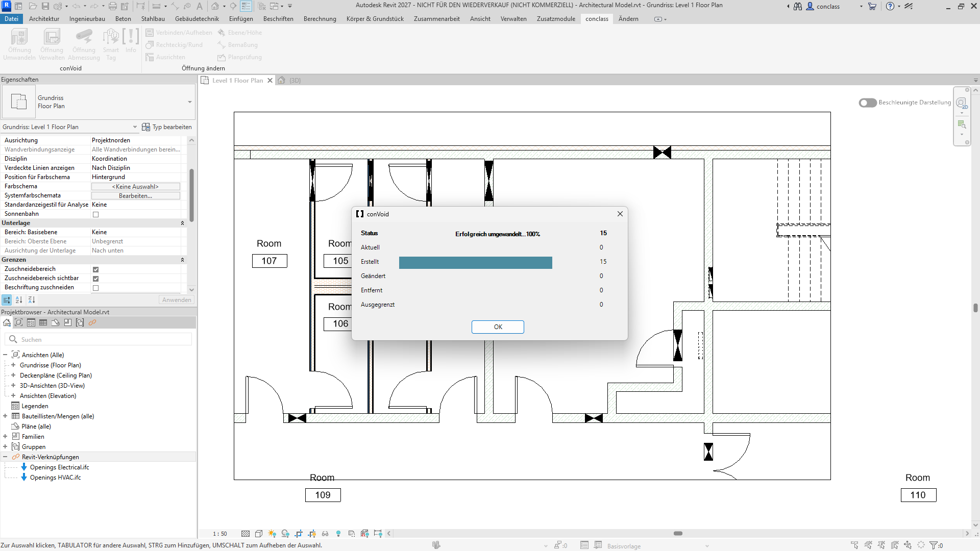Expand the Familien tree node
Screen dimensions: 980x551
(5, 437)
